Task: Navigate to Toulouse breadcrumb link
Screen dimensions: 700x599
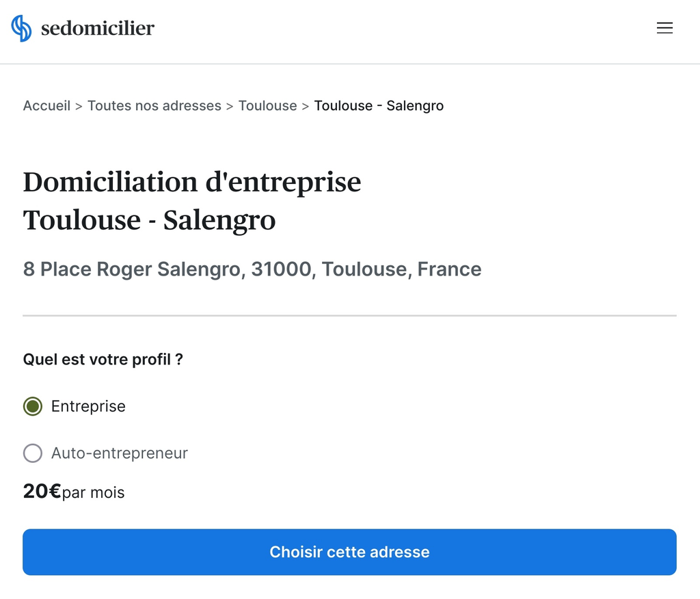Action: pos(267,106)
